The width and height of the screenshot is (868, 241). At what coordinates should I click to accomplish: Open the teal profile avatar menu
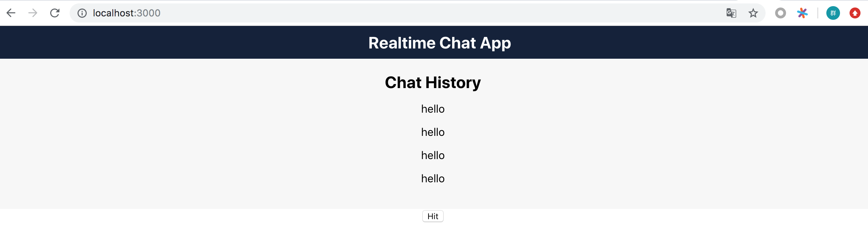(833, 13)
